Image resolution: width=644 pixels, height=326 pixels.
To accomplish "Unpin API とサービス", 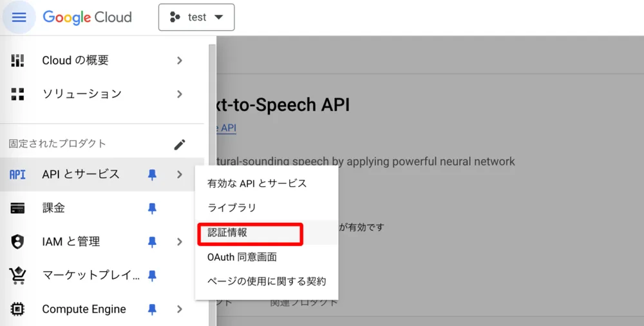I will (x=152, y=175).
